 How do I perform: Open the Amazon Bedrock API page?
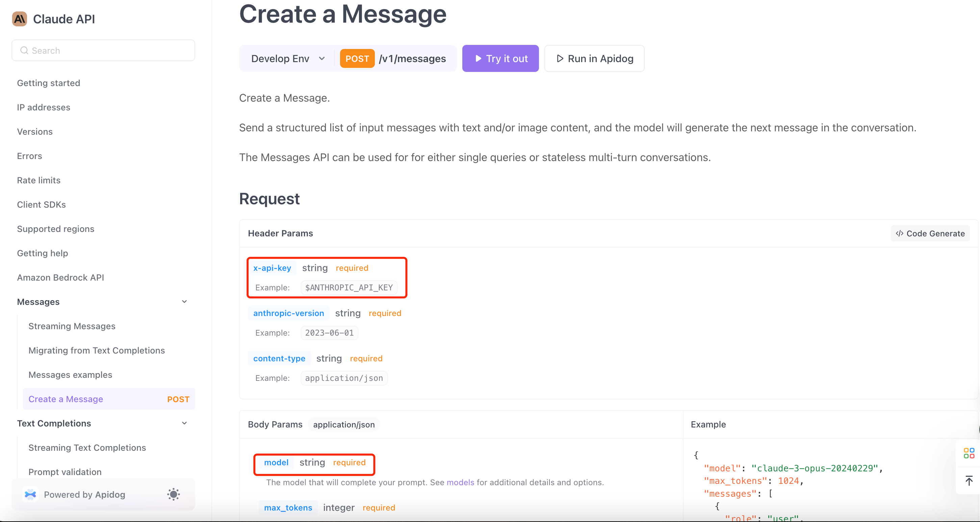click(x=60, y=277)
